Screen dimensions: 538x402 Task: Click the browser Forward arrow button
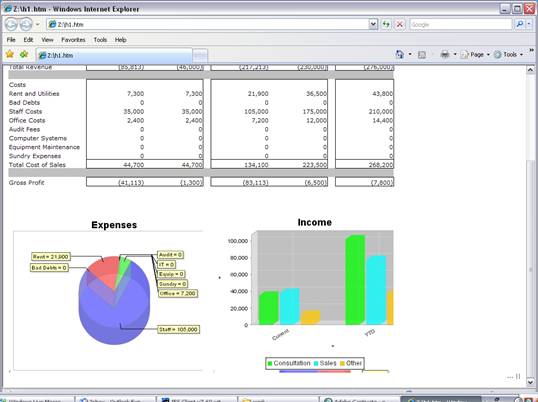click(x=26, y=24)
